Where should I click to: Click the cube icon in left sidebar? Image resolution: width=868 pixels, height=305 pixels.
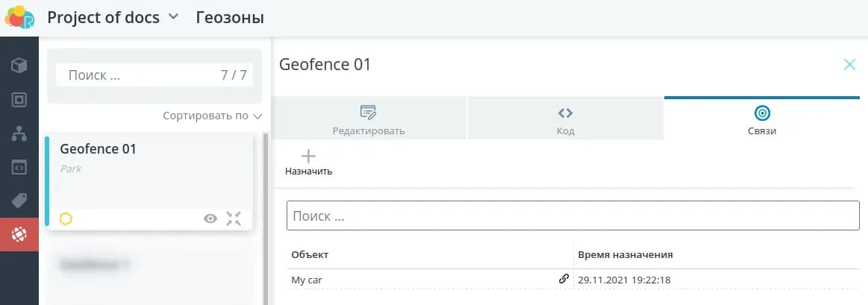point(19,66)
